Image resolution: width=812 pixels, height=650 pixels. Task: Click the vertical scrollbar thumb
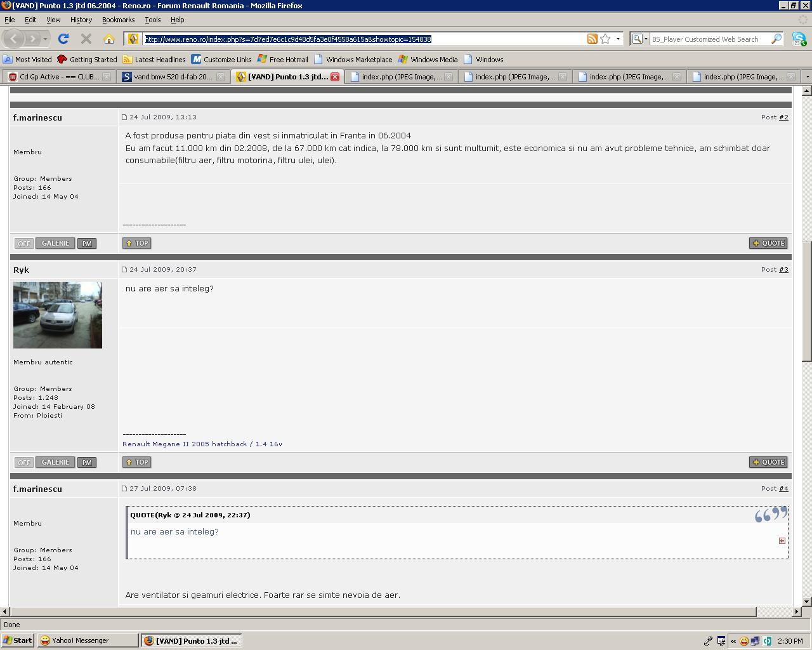coord(807,302)
